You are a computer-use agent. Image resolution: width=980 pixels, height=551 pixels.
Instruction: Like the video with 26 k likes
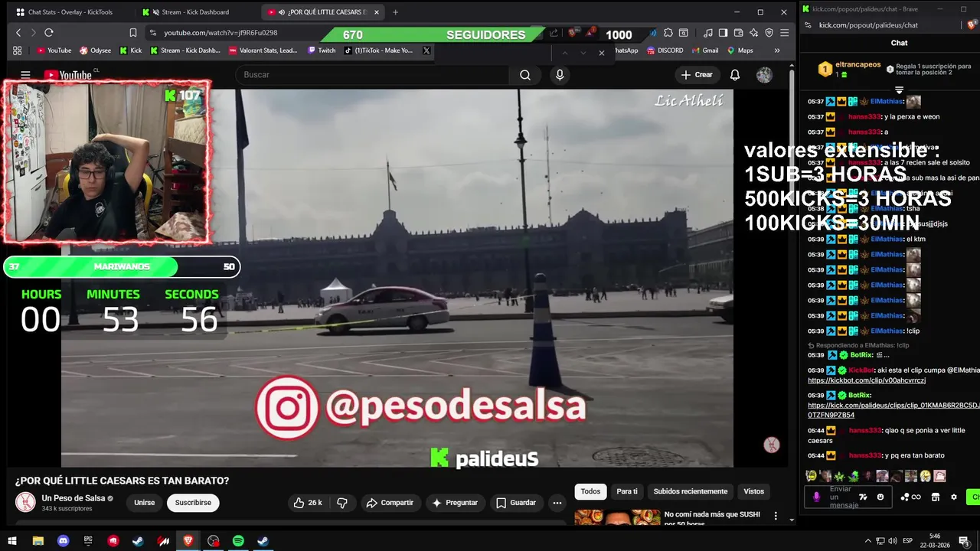tap(308, 503)
